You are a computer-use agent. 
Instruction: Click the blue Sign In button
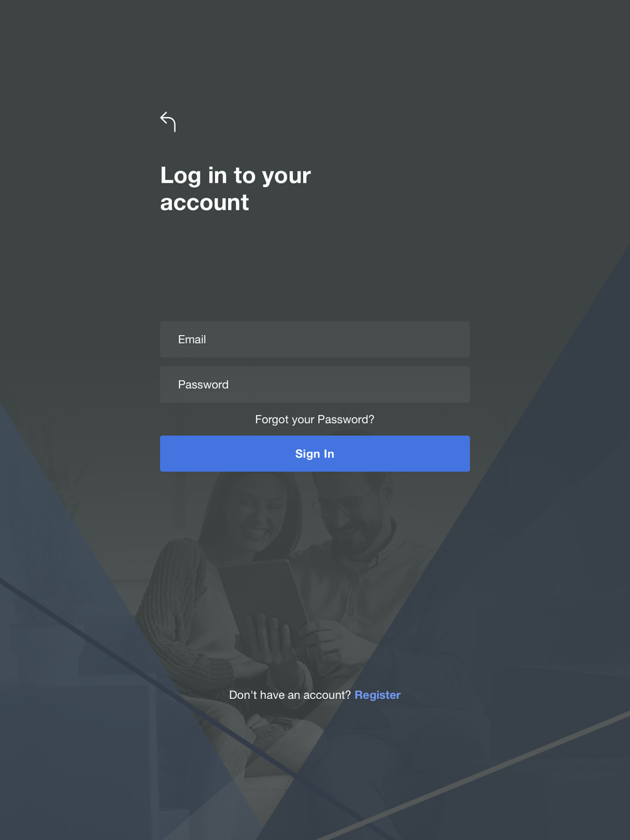314,453
